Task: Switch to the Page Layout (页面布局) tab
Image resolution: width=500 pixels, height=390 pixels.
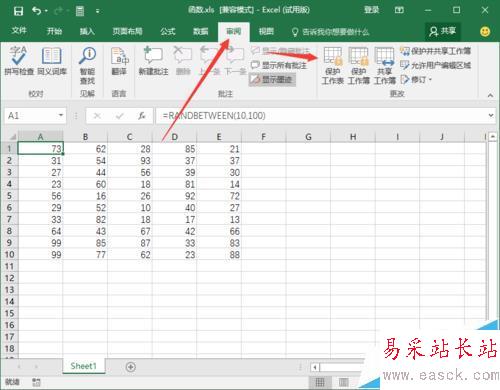Action: pyautogui.click(x=127, y=31)
